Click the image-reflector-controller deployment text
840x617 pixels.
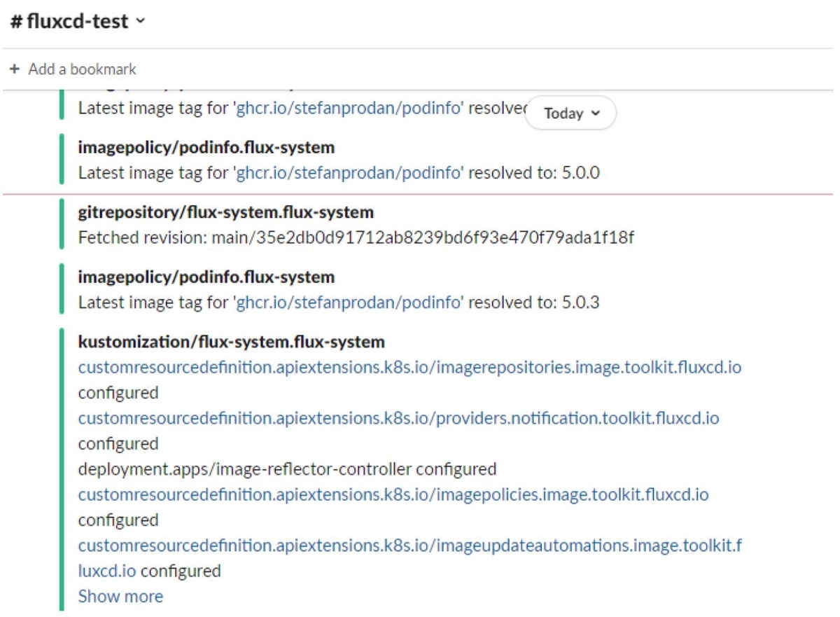tap(244, 469)
